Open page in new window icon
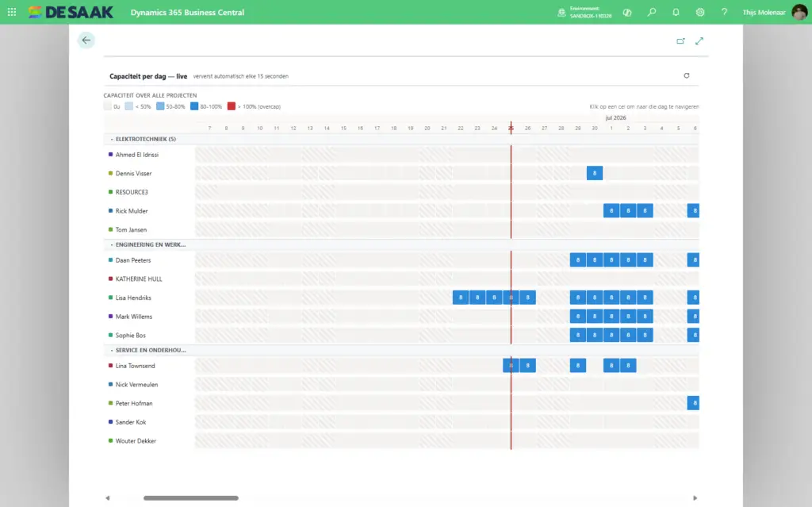812x507 pixels. tap(680, 41)
